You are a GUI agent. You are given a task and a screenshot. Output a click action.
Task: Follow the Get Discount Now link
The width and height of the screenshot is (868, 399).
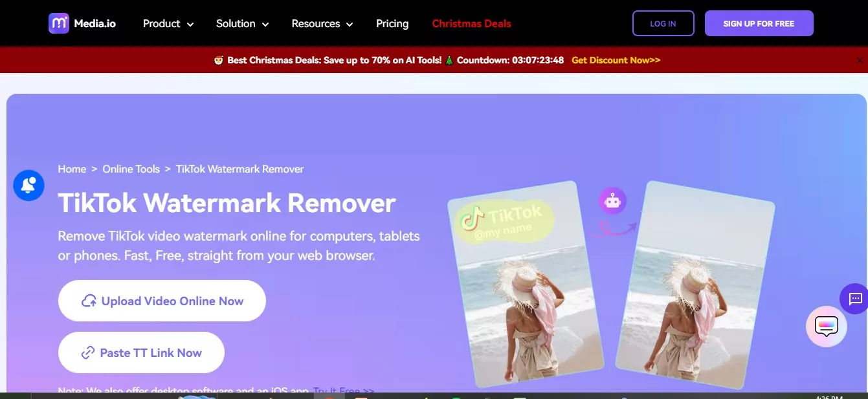[616, 60]
